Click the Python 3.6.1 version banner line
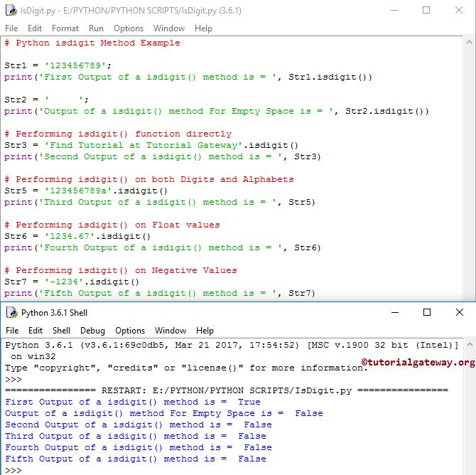 232,345
